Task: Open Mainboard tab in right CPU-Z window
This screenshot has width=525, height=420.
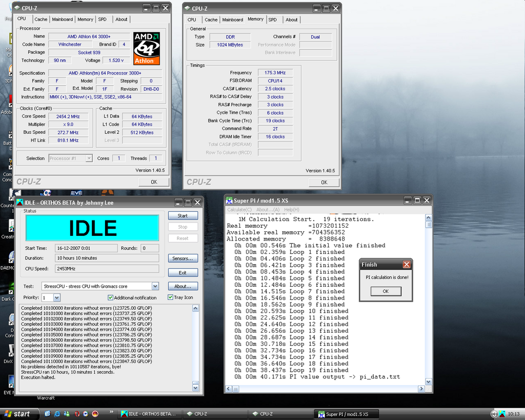Action: [232, 20]
